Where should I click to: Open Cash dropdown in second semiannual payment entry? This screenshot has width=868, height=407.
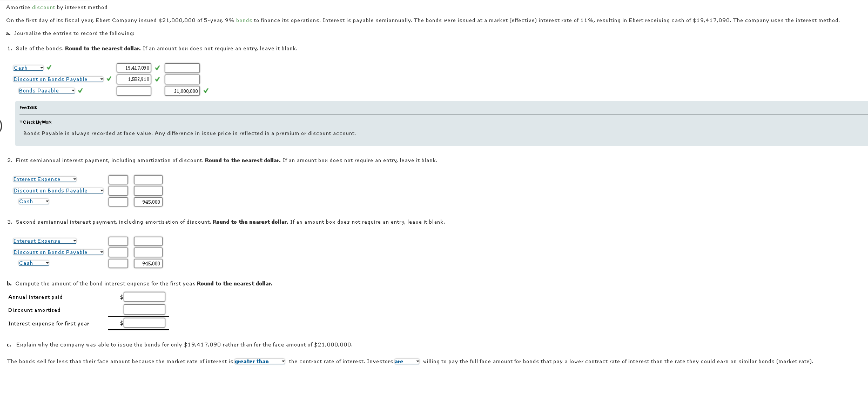[x=34, y=263]
